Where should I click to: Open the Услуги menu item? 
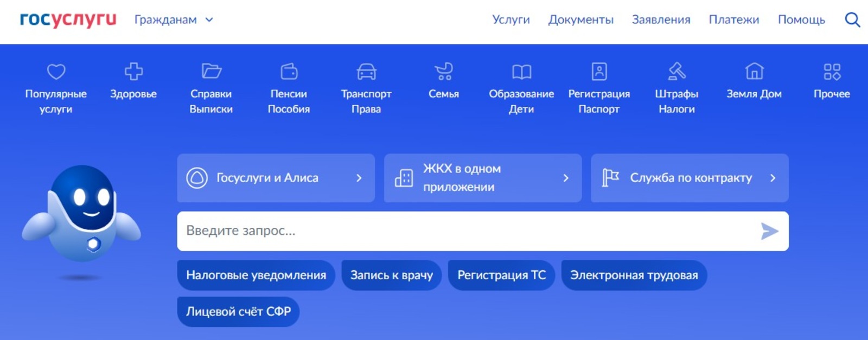click(x=510, y=20)
